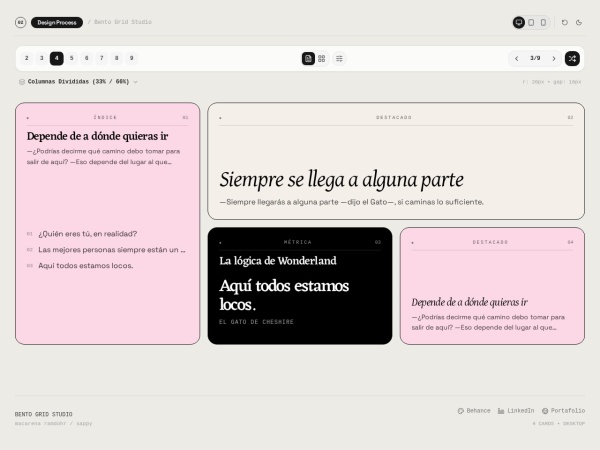Switch preview to desktop device view
Screen dimensions: 600x450
(x=518, y=23)
